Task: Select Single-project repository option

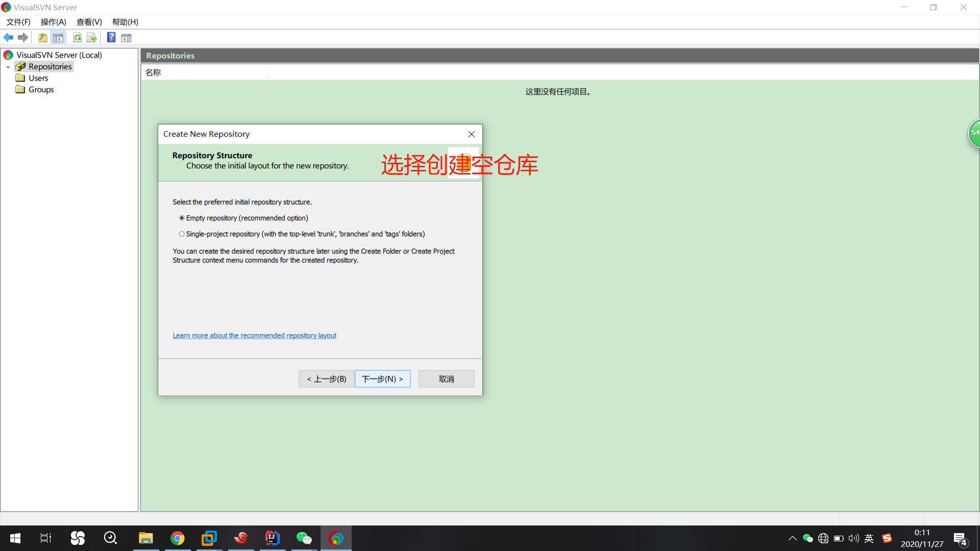Action: click(182, 234)
